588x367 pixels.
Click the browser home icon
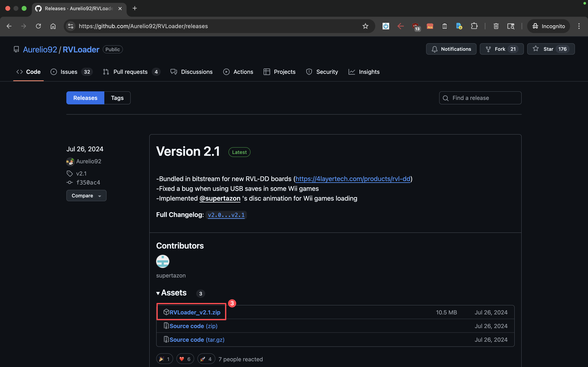point(53,26)
